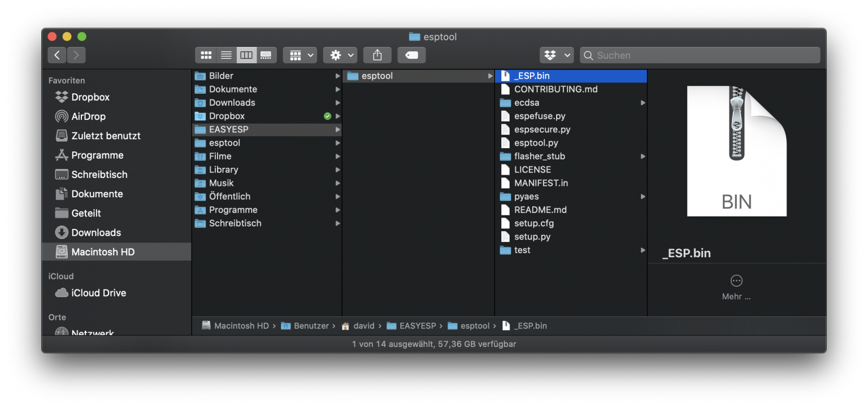Switch to icon view in the toolbar
The image size is (868, 408).
(206, 55)
